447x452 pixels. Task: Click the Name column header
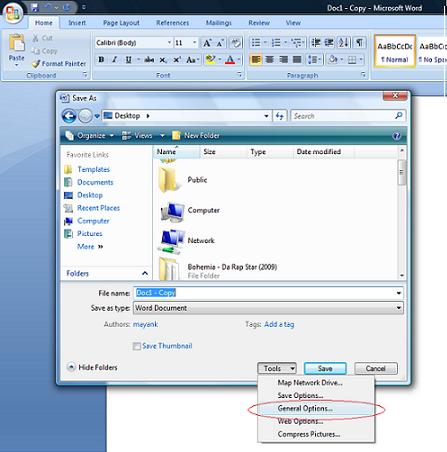[x=177, y=152]
